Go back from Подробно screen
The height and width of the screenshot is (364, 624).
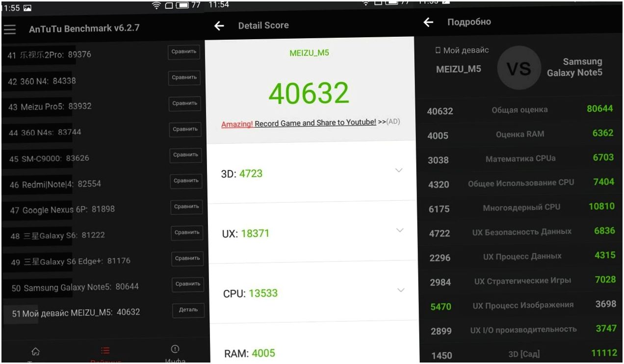(429, 23)
